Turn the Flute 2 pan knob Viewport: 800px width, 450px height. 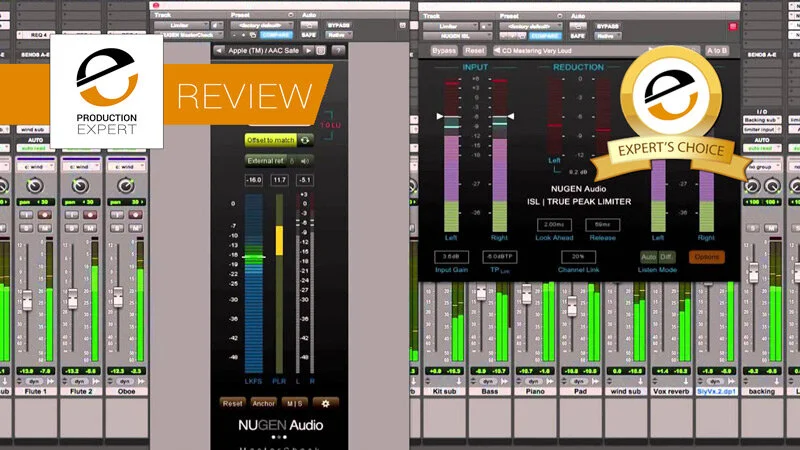pyautogui.click(x=80, y=185)
